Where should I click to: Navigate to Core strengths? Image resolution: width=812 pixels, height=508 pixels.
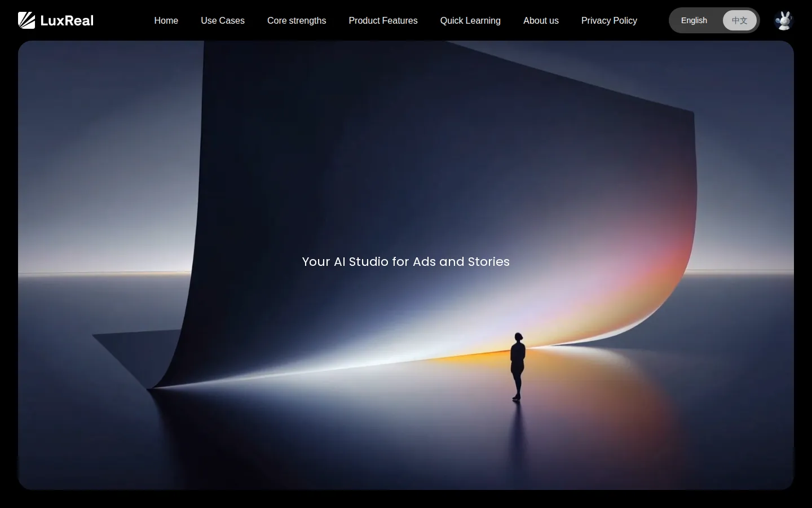297,20
